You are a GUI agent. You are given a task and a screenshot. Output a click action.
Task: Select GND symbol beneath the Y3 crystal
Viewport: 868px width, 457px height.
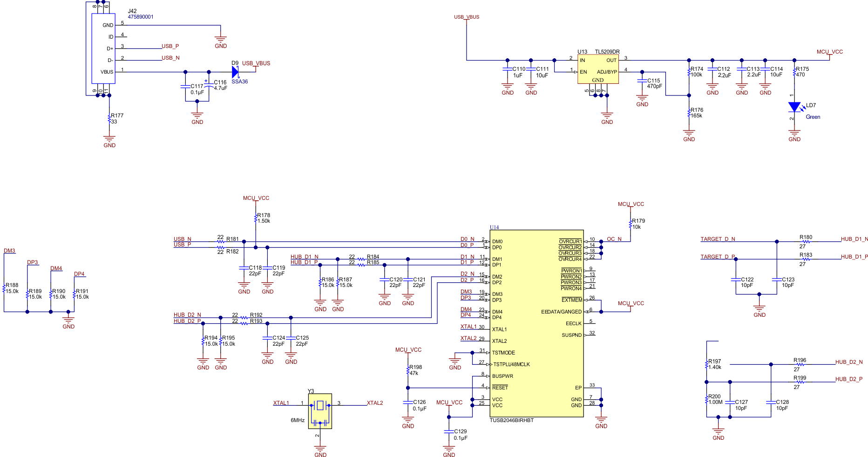(320, 451)
